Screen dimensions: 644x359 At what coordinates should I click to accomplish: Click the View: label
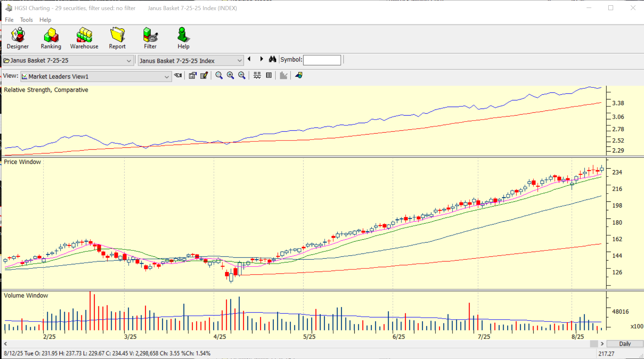coord(10,76)
